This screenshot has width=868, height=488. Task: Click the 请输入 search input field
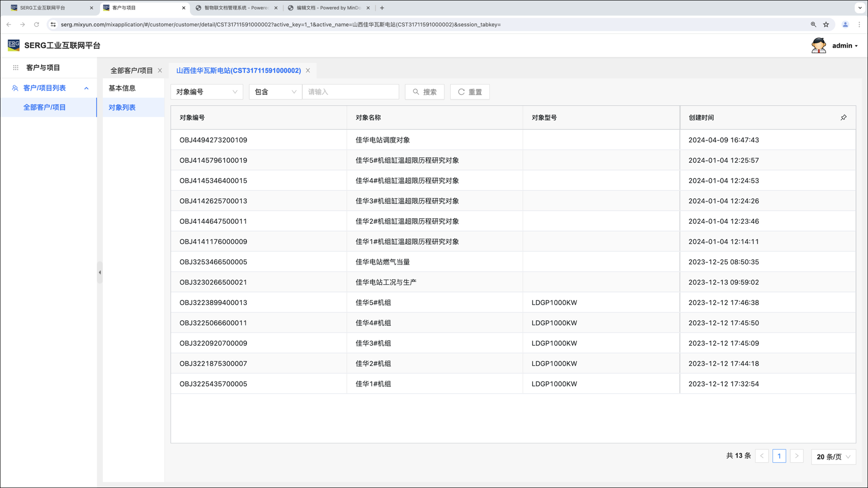350,92
